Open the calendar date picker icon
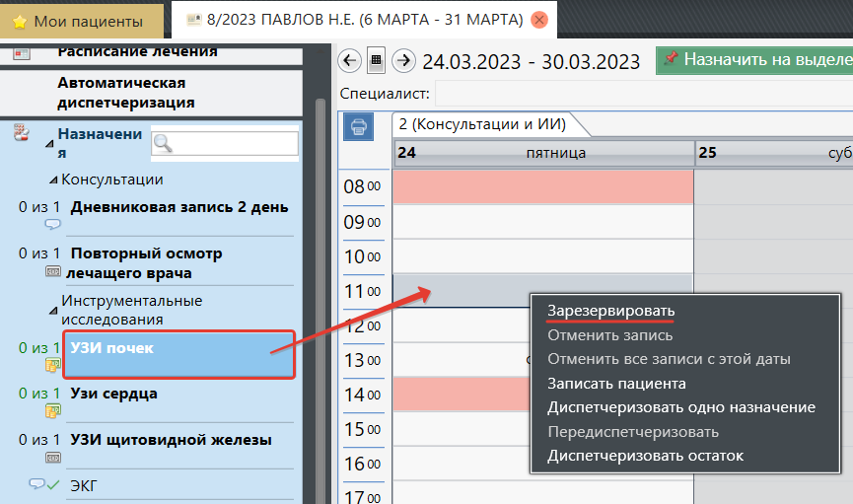Screen dimensions: 853x504 (x=376, y=61)
